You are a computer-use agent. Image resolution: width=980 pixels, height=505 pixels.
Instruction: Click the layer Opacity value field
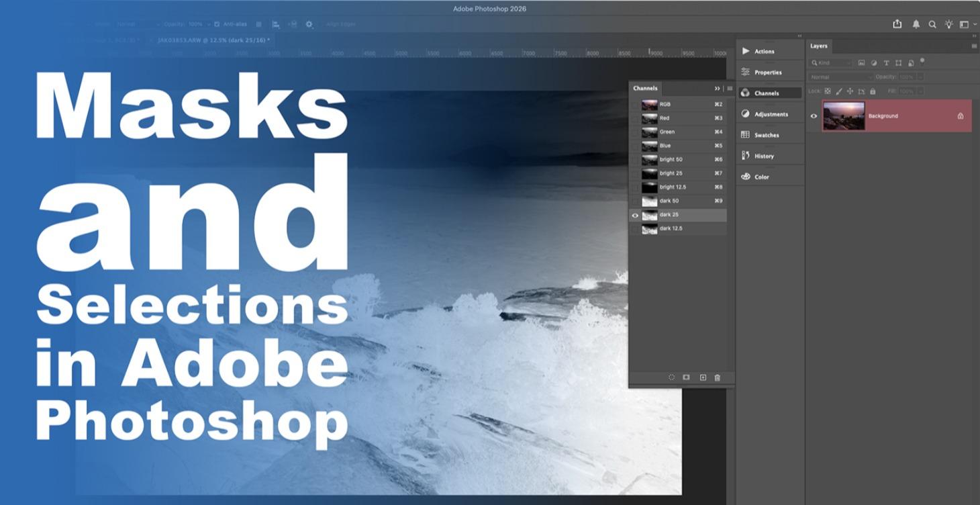[907, 77]
